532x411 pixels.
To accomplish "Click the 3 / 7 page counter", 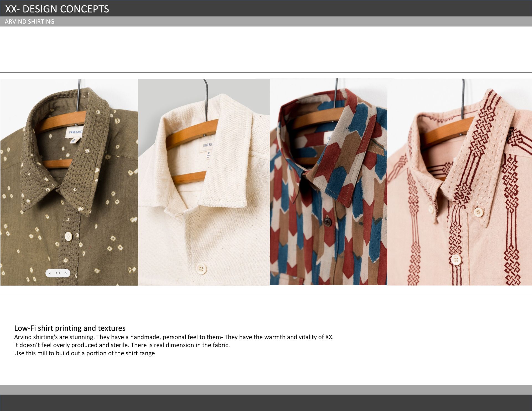I will [58, 273].
